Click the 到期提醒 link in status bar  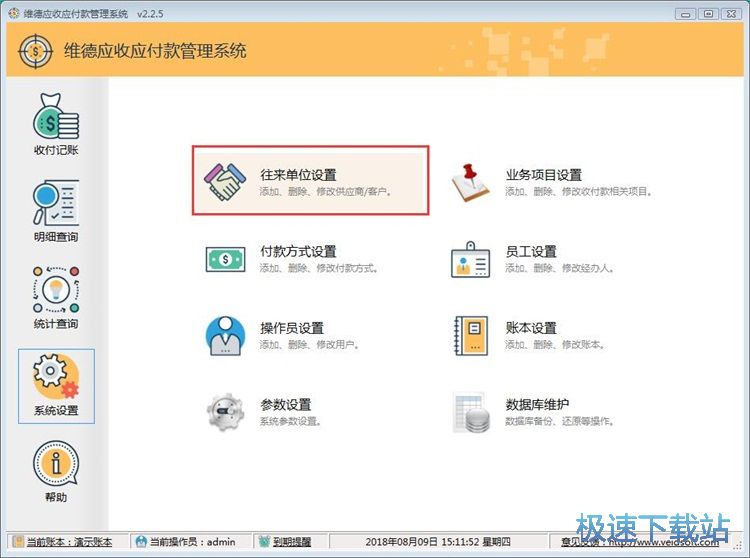pos(292,542)
